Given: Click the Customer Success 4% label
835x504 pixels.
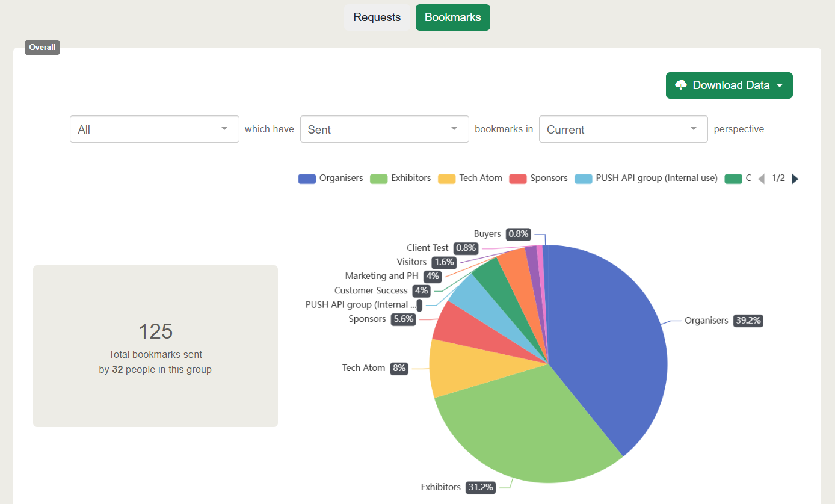Looking at the screenshot, I should [x=383, y=290].
